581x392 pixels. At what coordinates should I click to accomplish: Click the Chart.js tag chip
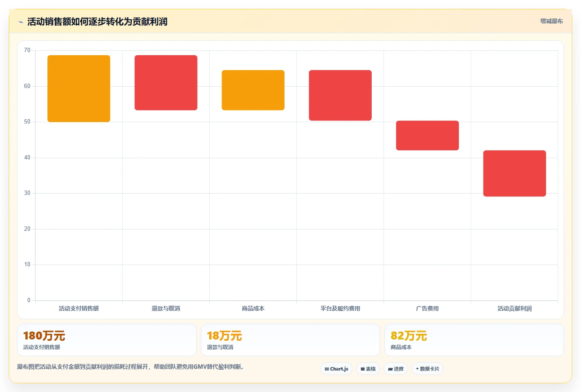[336, 369]
